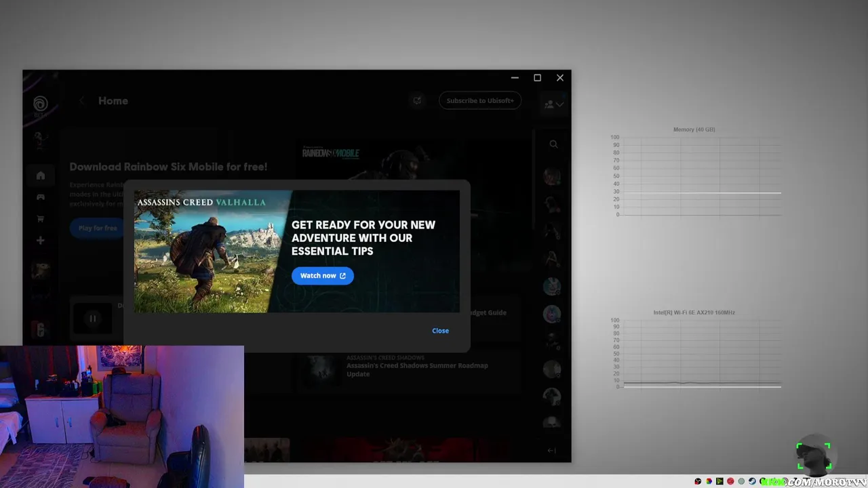Viewport: 868px width, 488px height.
Task: Click the Rainbow Six Mobile logo
Action: [x=331, y=153]
